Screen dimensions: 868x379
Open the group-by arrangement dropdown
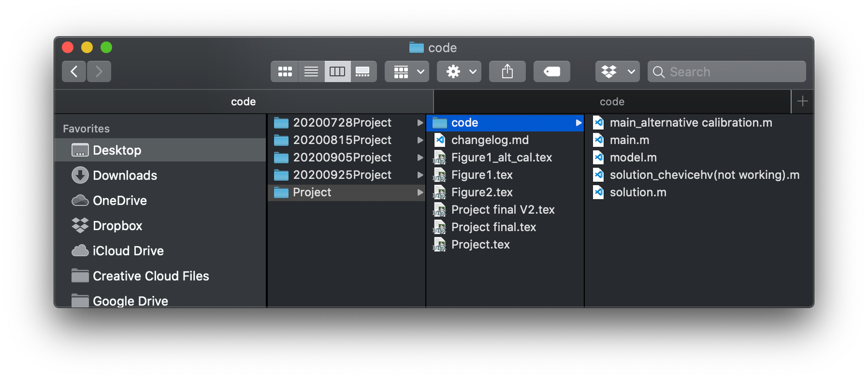pyautogui.click(x=407, y=71)
